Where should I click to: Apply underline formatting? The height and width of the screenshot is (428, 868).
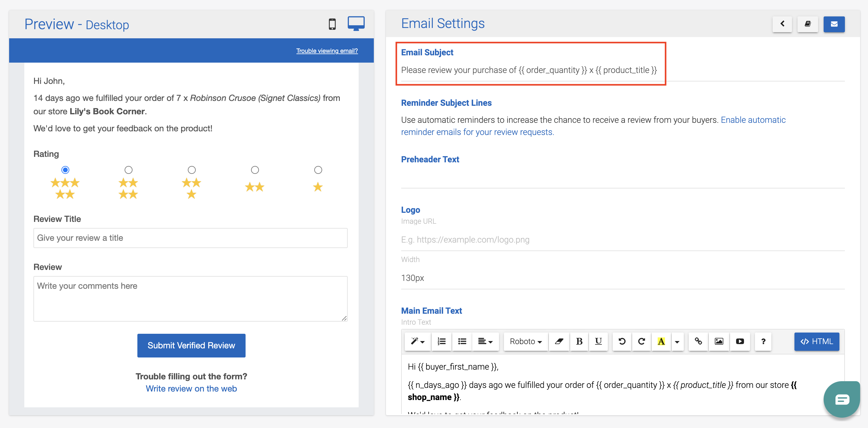pyautogui.click(x=598, y=341)
